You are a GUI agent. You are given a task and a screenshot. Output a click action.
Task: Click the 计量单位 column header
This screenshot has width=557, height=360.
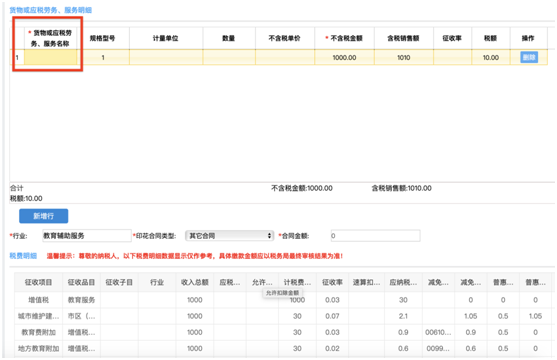166,38
